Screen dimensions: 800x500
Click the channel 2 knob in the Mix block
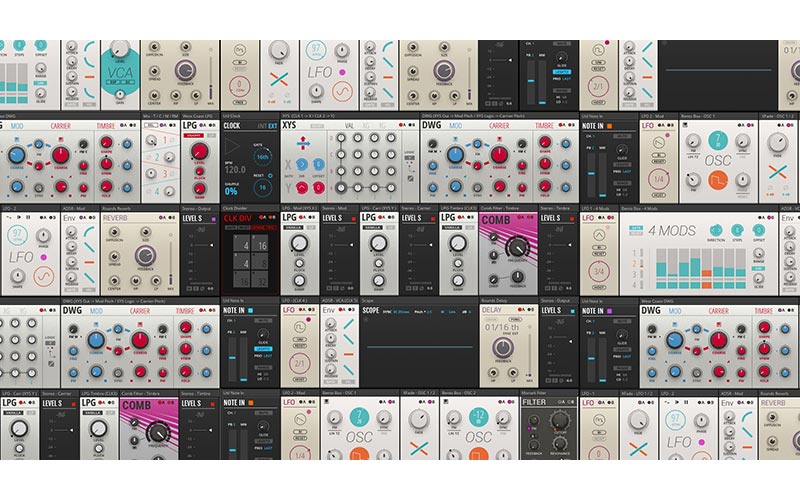pyautogui.click(x=169, y=157)
